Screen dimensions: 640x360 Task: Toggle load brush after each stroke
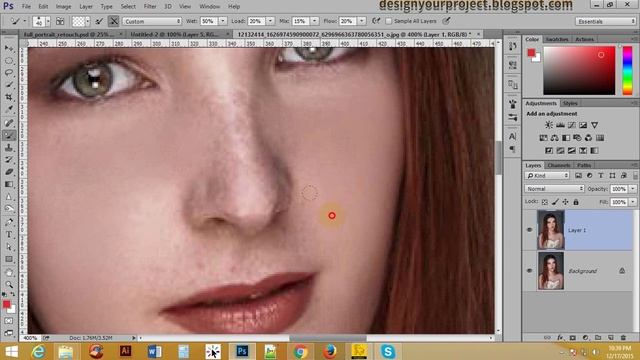point(99,21)
